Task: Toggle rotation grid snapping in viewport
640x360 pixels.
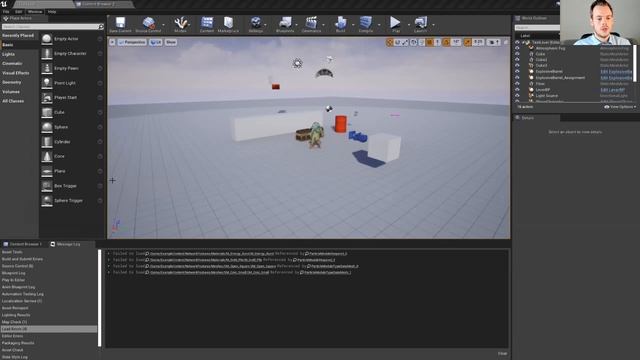Action: point(446,42)
